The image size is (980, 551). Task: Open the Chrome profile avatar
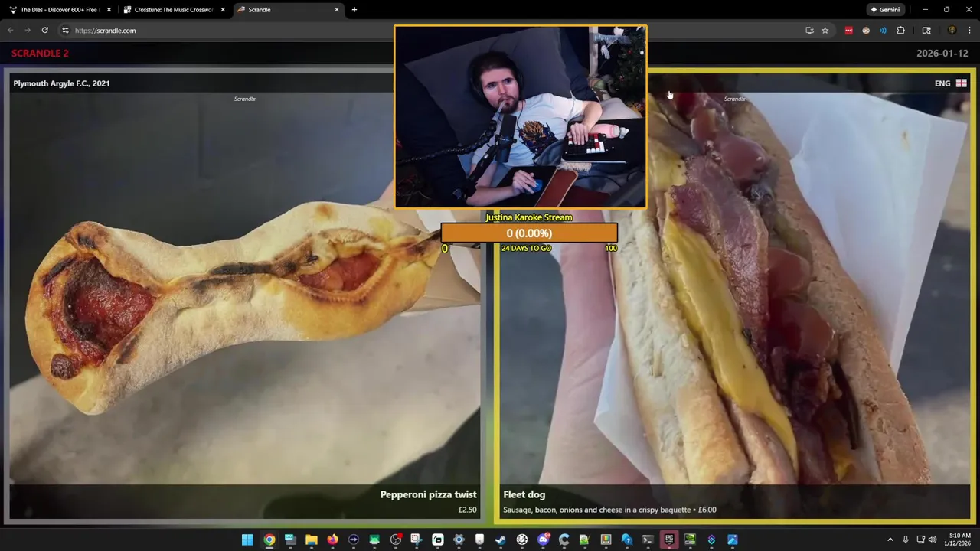[x=952, y=30]
